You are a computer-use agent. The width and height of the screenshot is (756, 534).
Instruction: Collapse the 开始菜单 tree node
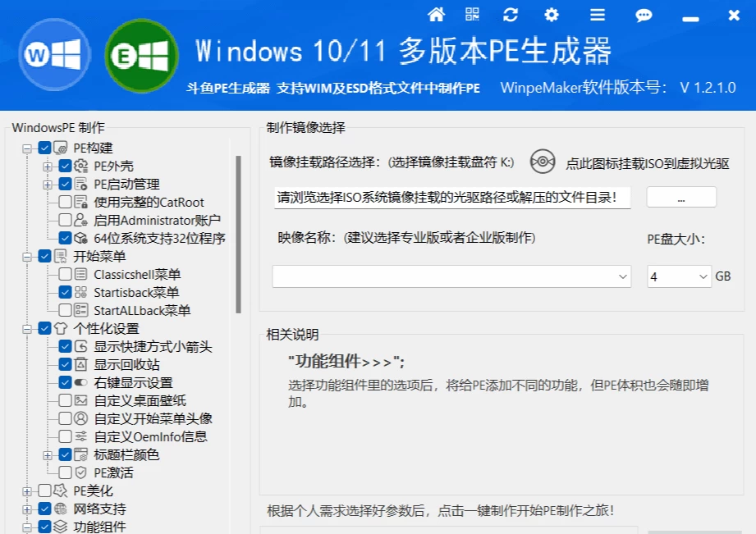coord(27,257)
